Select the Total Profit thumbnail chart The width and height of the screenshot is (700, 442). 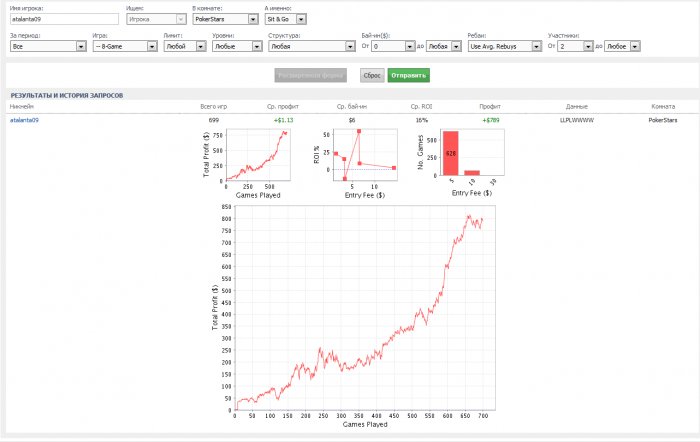(247, 163)
